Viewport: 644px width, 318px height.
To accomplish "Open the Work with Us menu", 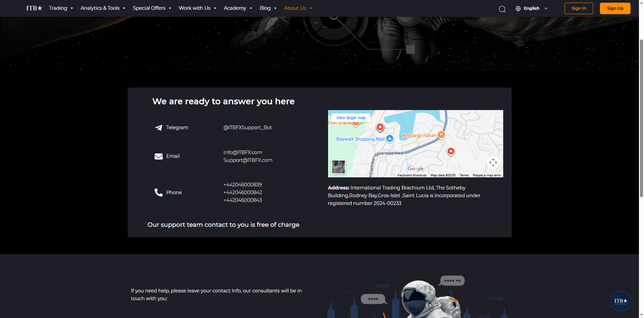I will coord(195,8).
